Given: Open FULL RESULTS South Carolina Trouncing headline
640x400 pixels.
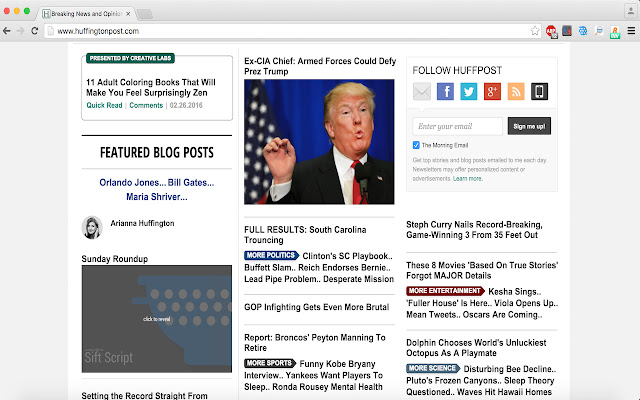Looking at the screenshot, I should click(305, 235).
